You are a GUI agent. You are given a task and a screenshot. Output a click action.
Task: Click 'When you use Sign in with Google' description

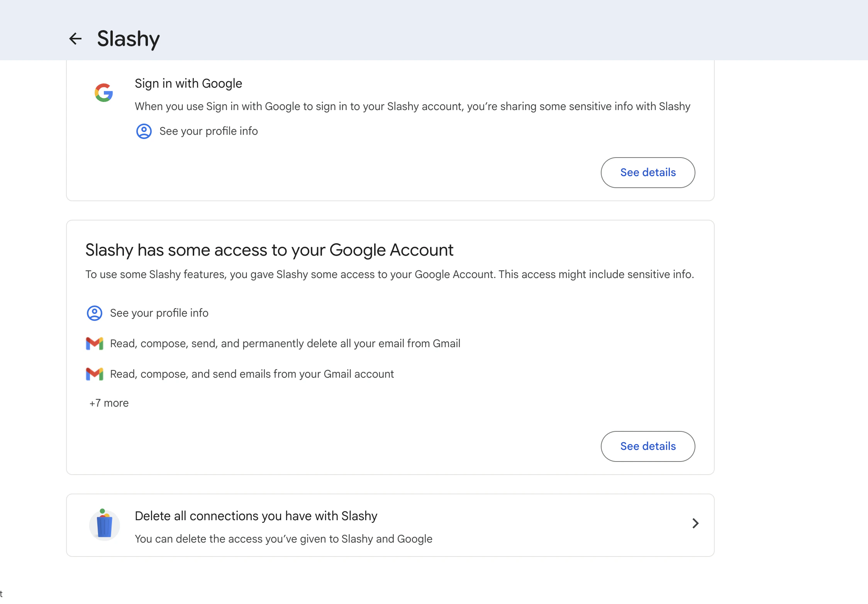point(412,107)
